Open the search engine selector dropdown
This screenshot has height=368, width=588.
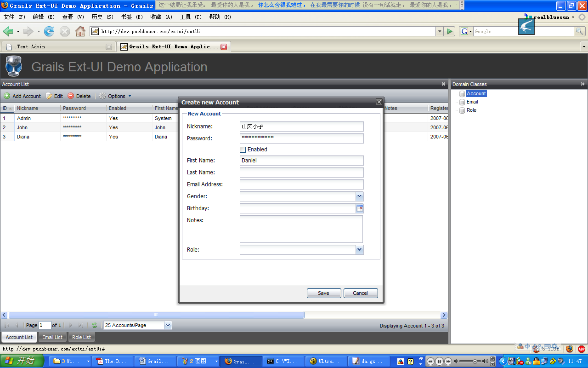click(x=470, y=31)
